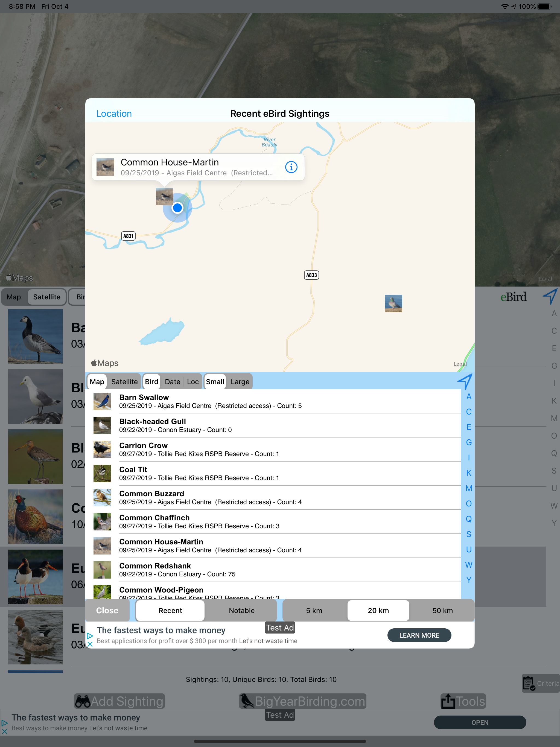Open the Common Chaffinch sighting row
The image size is (560, 747).
274,521
